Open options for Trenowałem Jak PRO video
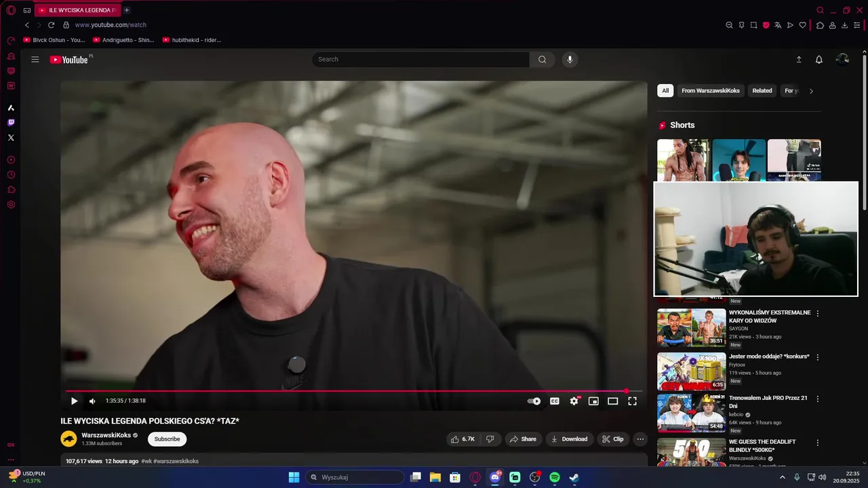868x488 pixels. (817, 399)
